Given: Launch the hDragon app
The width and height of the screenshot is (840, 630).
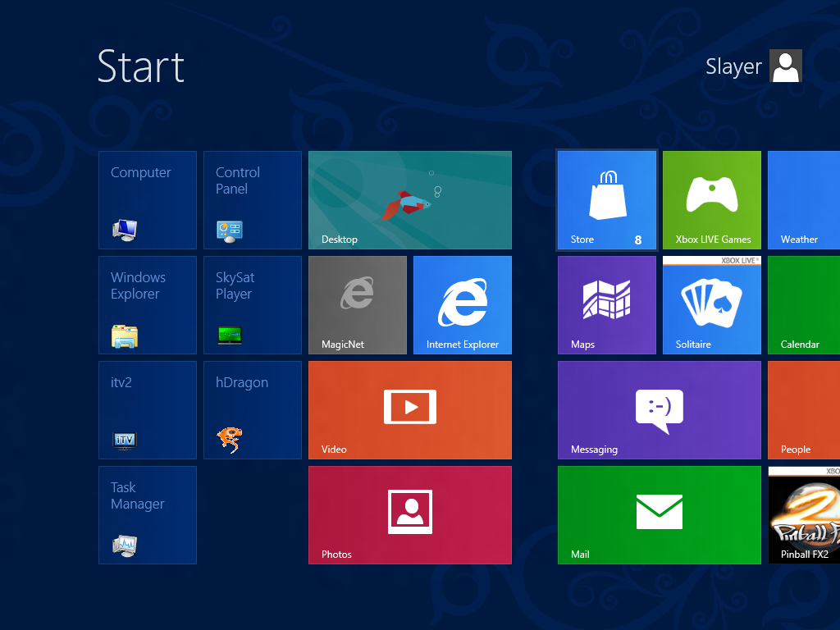Looking at the screenshot, I should (x=253, y=410).
